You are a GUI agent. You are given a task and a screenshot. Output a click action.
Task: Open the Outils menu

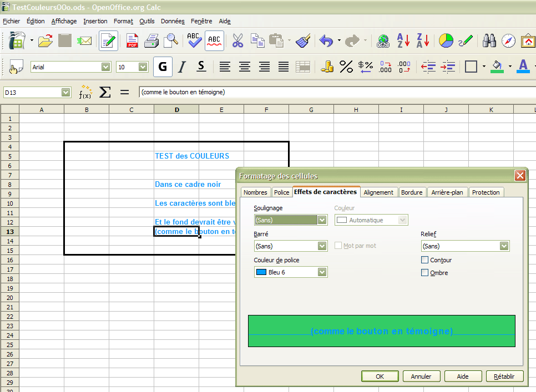point(147,21)
